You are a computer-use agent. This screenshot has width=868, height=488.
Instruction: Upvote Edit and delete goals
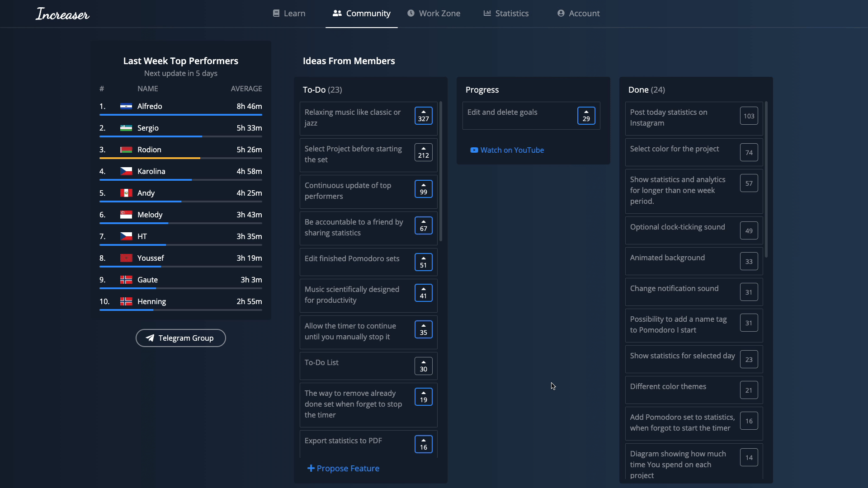click(586, 116)
